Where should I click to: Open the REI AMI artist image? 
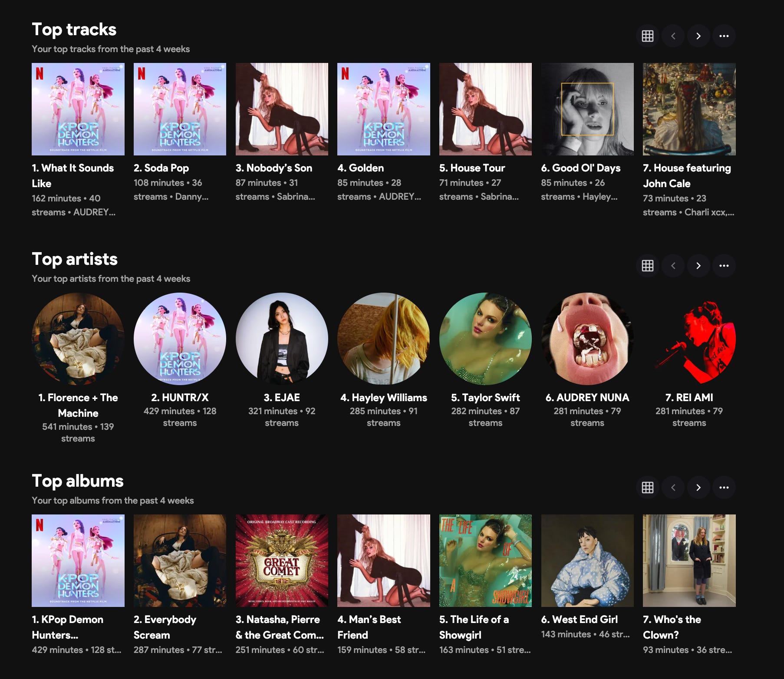[689, 339]
